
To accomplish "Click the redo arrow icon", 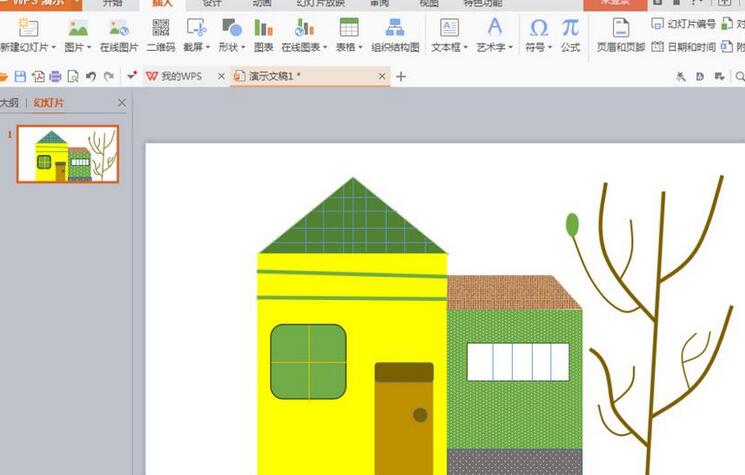I will (109, 76).
